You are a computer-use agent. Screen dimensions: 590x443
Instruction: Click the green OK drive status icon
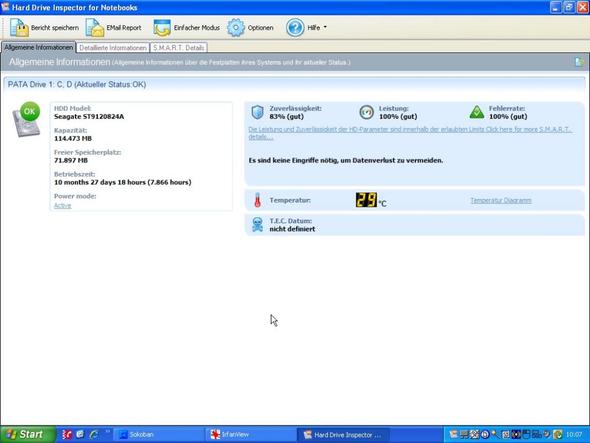coord(30,111)
